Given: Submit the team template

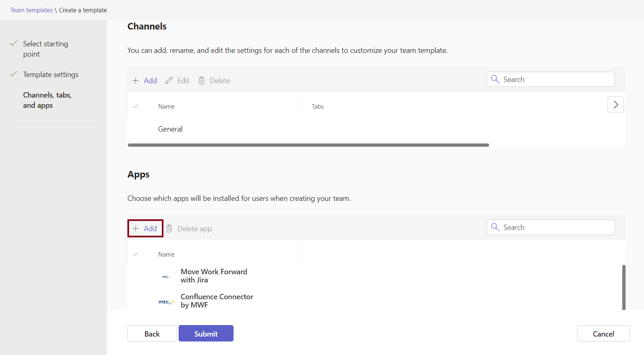Looking at the screenshot, I should (x=206, y=334).
